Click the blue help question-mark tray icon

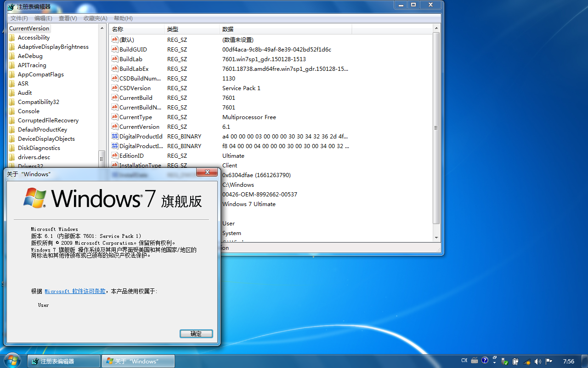tap(485, 361)
